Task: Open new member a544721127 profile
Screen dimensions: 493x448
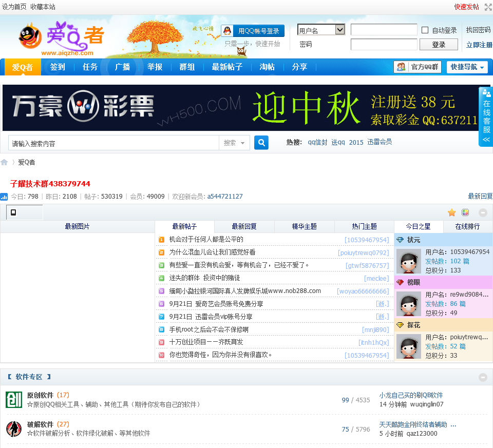Action: [x=225, y=197]
